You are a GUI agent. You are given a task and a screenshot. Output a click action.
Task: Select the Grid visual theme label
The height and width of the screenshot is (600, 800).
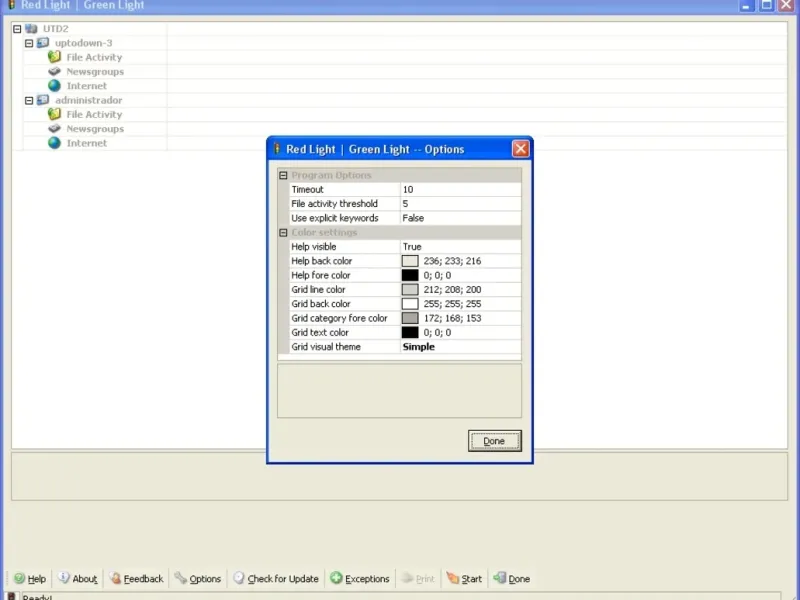[326, 346]
